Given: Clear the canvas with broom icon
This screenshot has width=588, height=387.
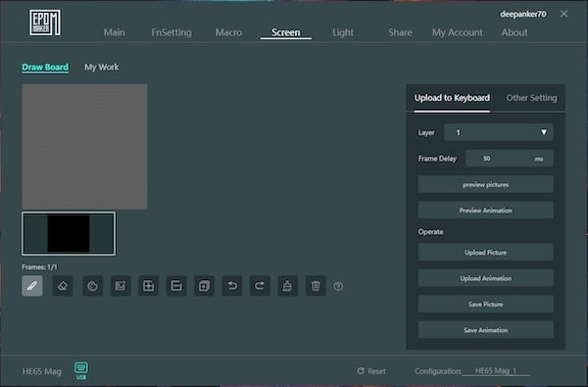Looking at the screenshot, I should coord(287,286).
